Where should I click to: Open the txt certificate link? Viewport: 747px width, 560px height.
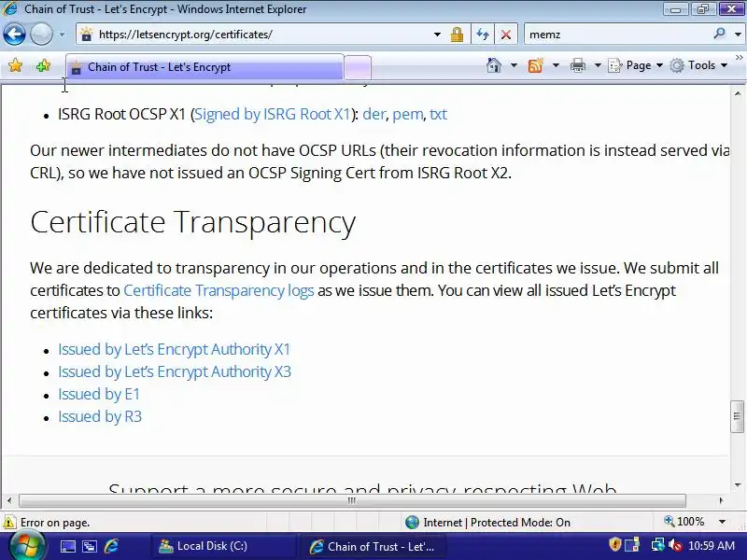pos(438,114)
